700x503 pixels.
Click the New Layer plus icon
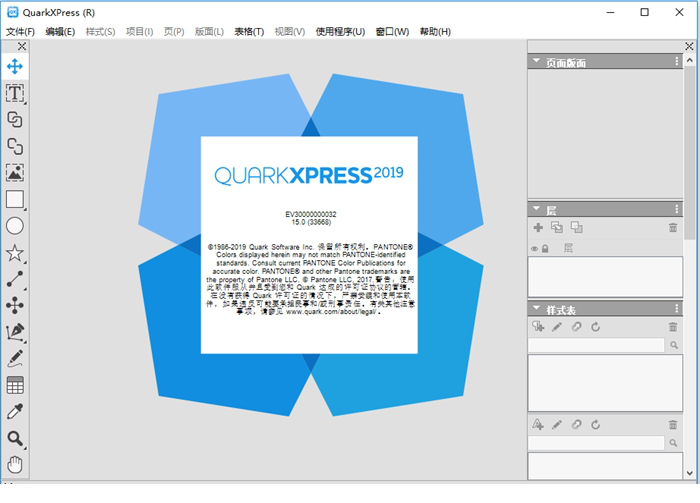click(x=538, y=228)
